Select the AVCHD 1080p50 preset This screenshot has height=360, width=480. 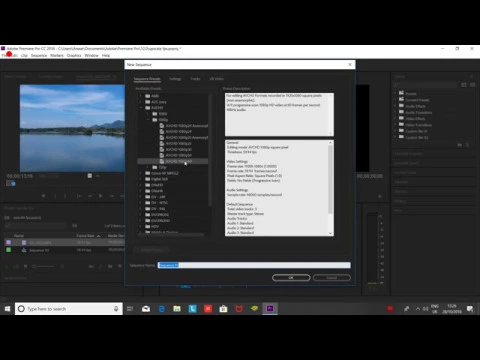[178, 155]
